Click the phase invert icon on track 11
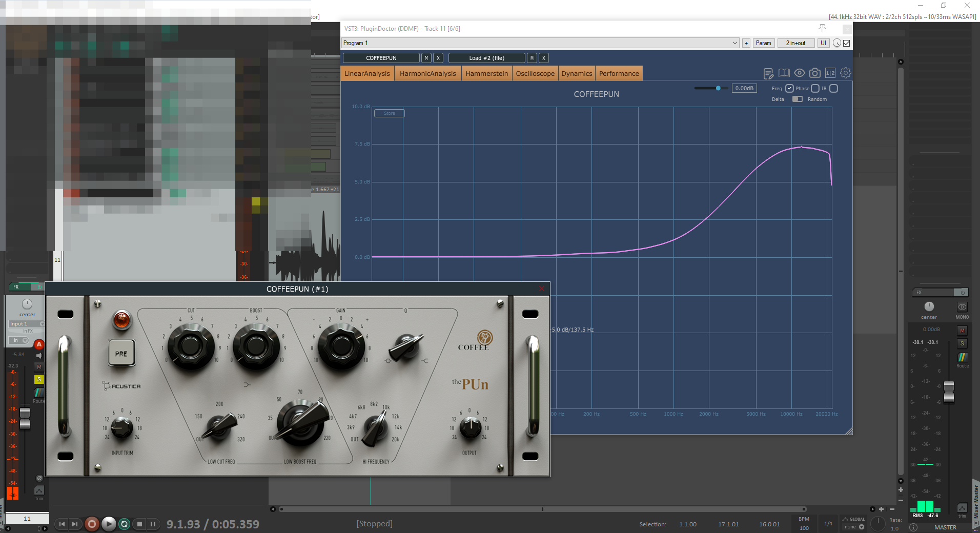Screen dimensions: 980x533 (39, 478)
